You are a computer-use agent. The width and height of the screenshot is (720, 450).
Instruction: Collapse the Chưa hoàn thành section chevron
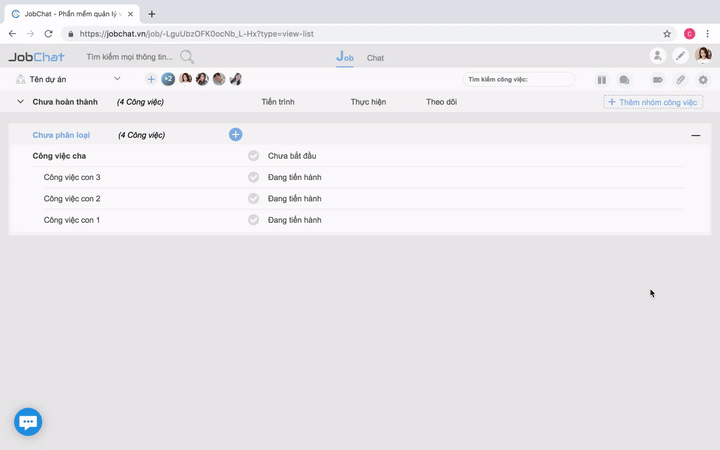point(20,102)
